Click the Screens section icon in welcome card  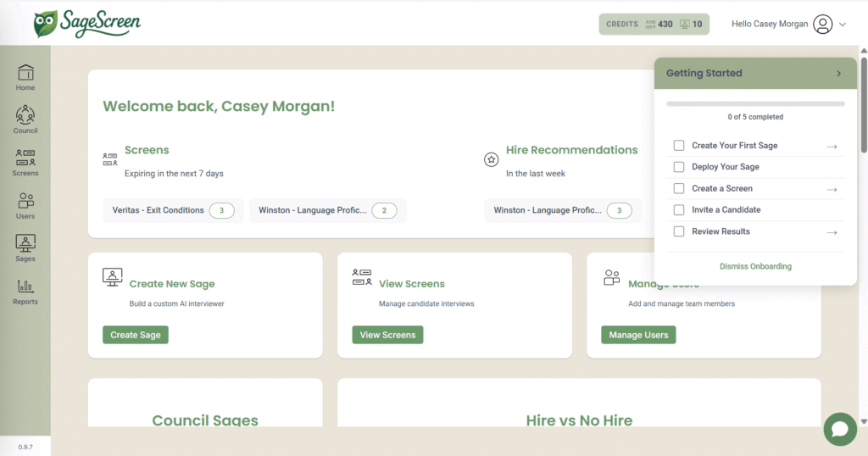pyautogui.click(x=110, y=159)
